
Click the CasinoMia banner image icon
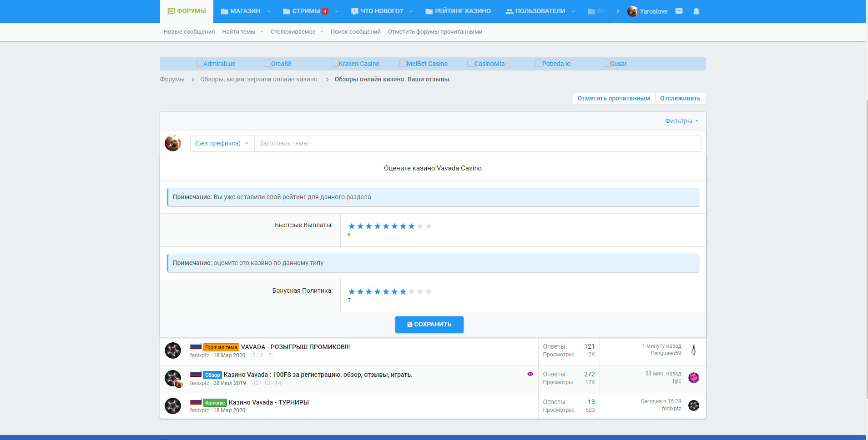[x=471, y=63]
